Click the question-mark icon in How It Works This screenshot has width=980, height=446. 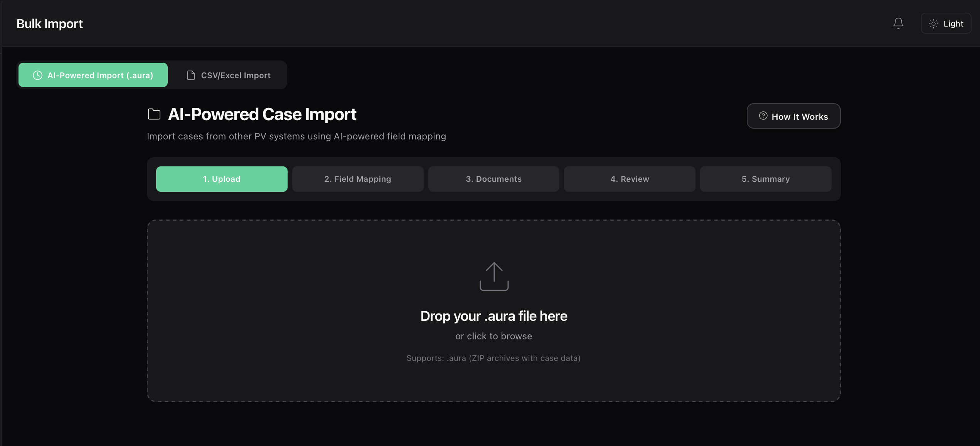pos(763,116)
